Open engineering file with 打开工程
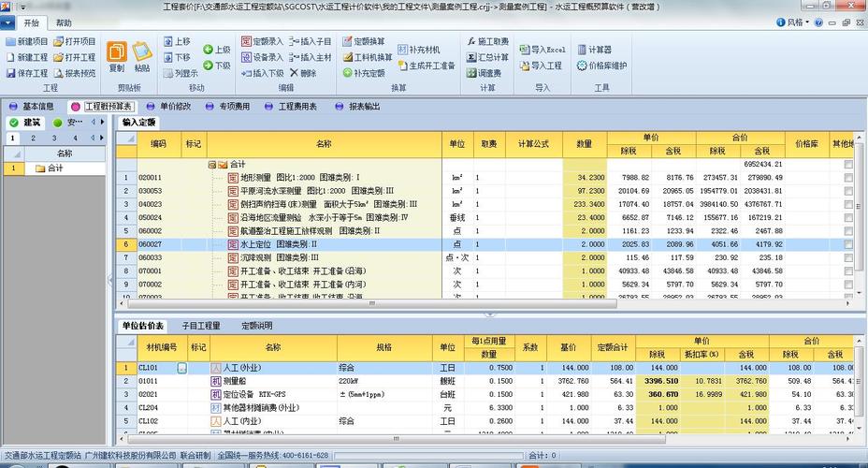868x468 pixels. pyautogui.click(x=58, y=57)
